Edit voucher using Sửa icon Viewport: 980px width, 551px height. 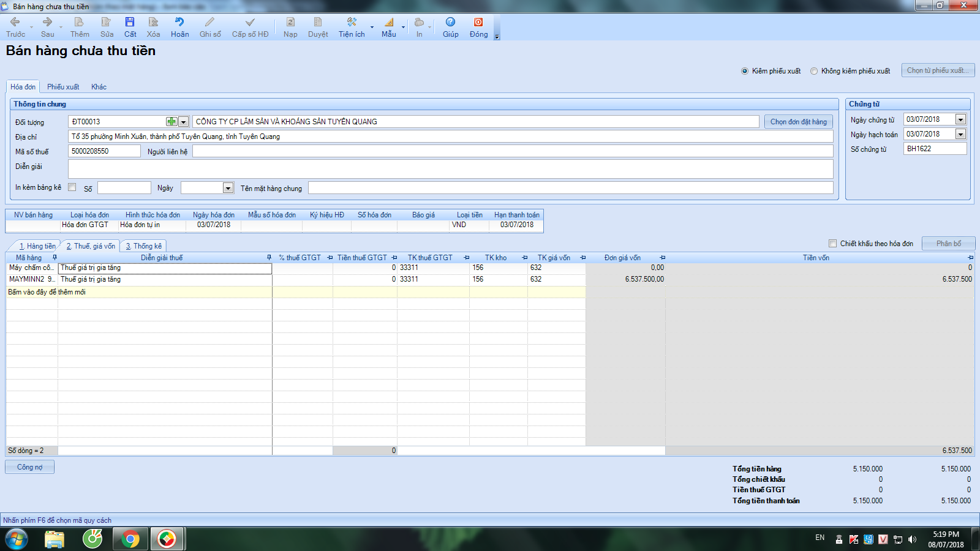tap(107, 28)
